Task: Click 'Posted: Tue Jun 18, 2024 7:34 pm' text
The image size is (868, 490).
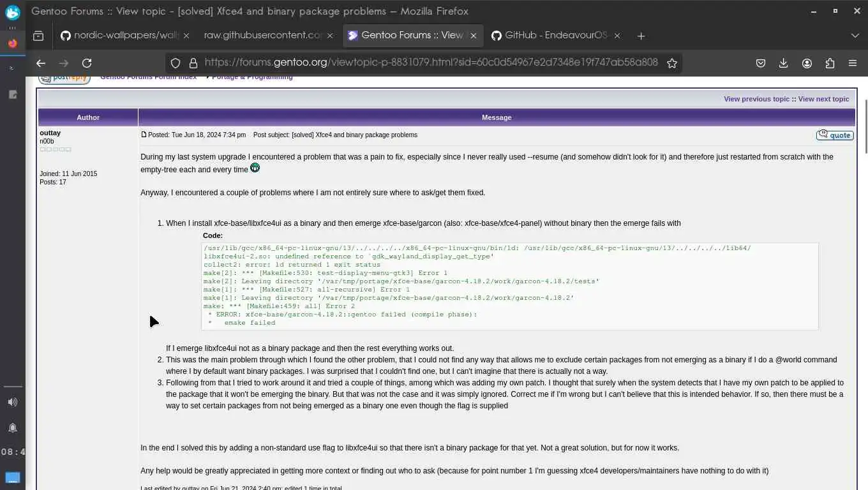Action: coord(197,135)
